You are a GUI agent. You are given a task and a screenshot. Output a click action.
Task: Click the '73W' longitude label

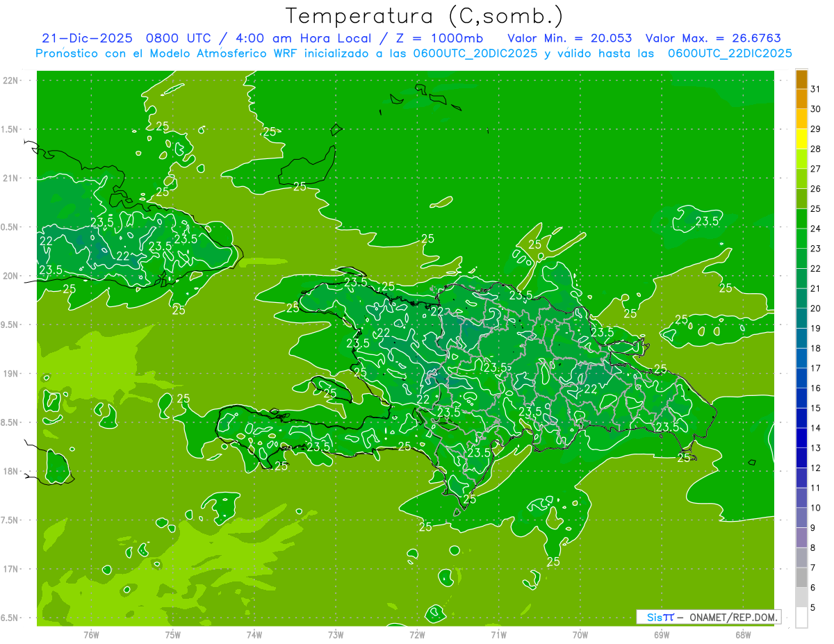(x=336, y=634)
